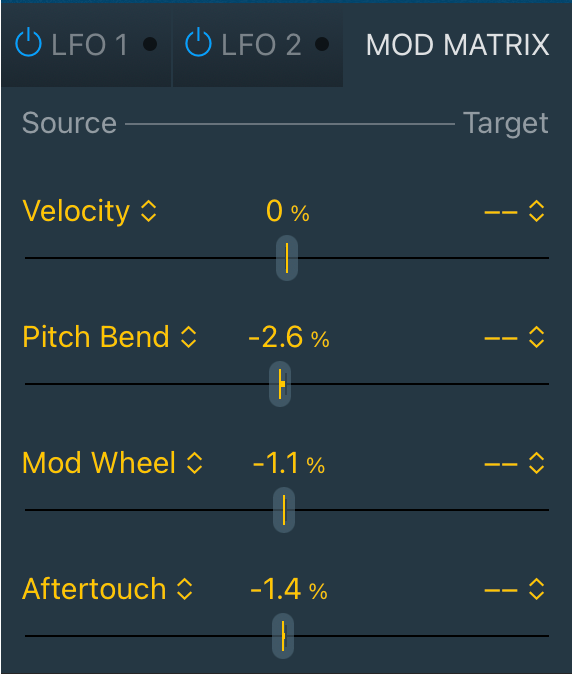Click the Mod Wheel amount slider handle

pyautogui.click(x=284, y=510)
